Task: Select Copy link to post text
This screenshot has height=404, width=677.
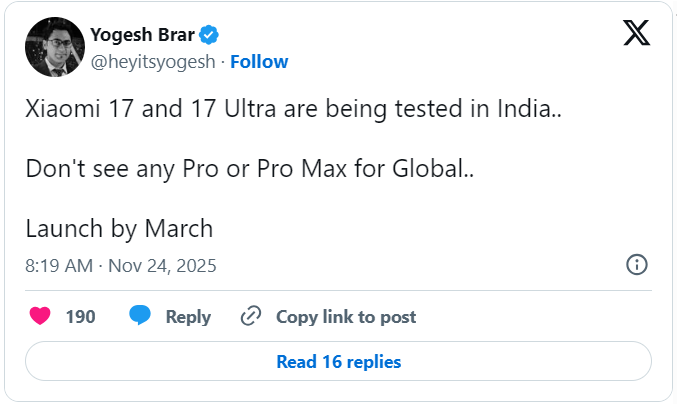Action: click(346, 317)
